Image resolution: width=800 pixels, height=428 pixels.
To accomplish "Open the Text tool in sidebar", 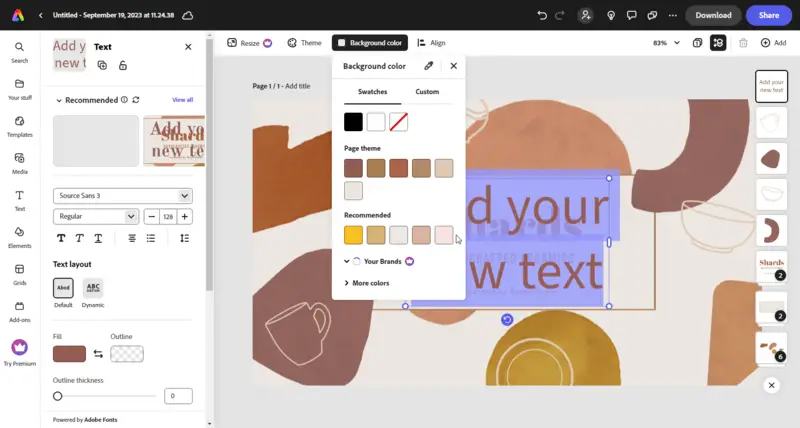I will pos(19,201).
